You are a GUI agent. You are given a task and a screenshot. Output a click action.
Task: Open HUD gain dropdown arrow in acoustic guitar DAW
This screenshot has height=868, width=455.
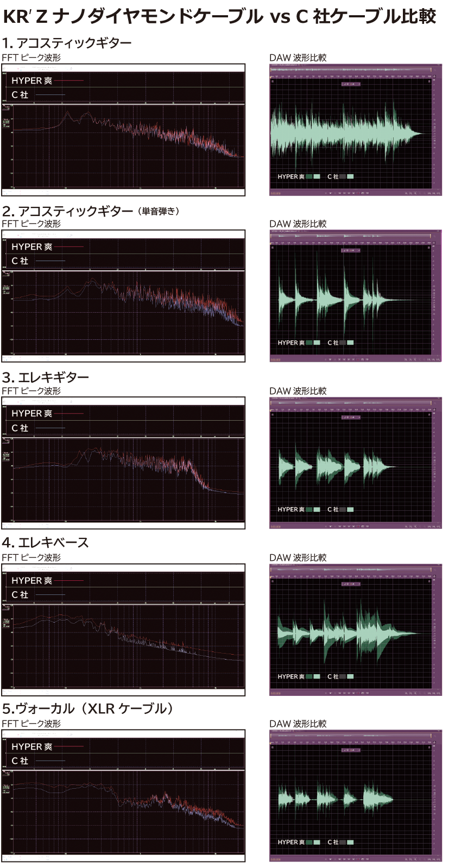click(358, 85)
